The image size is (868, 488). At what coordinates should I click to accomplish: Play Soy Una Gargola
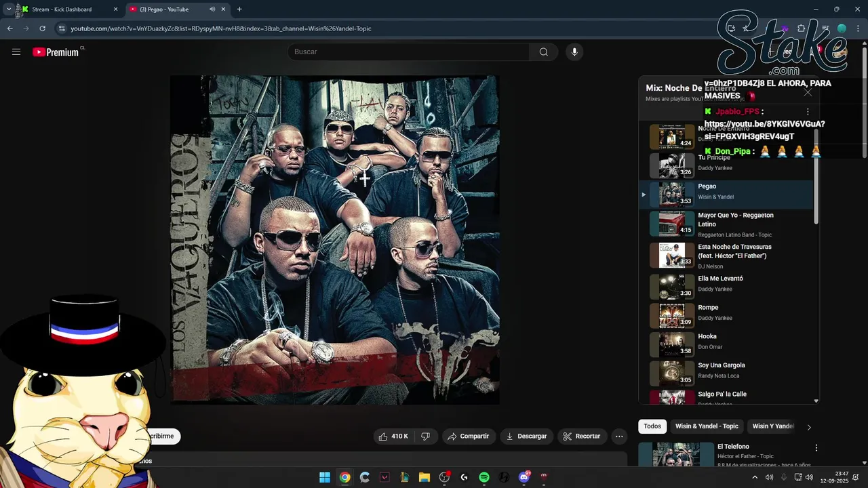point(726,373)
